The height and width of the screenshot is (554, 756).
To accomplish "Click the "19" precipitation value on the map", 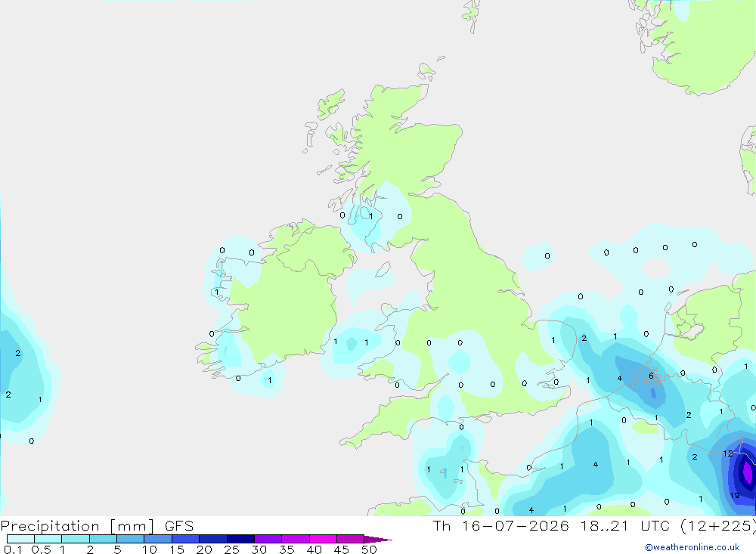I will pos(734,495).
